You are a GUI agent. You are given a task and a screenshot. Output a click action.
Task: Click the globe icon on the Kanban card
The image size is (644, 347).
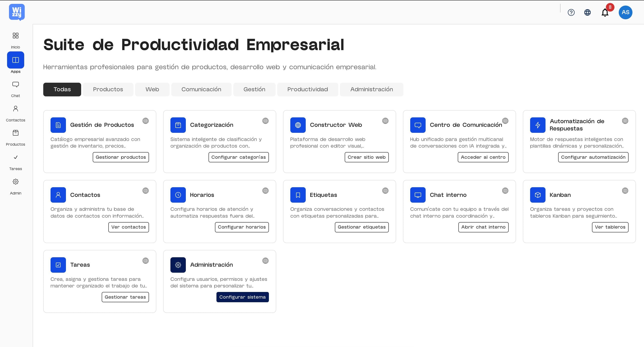tap(625, 191)
